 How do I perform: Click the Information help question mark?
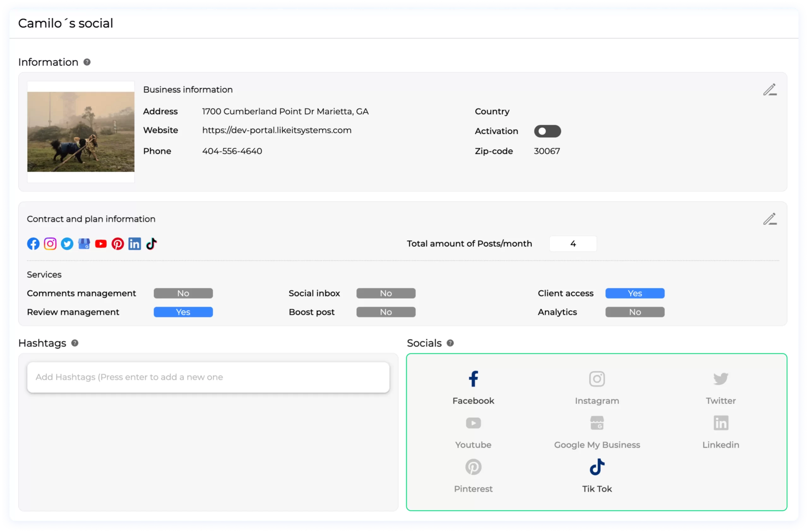[x=87, y=62]
